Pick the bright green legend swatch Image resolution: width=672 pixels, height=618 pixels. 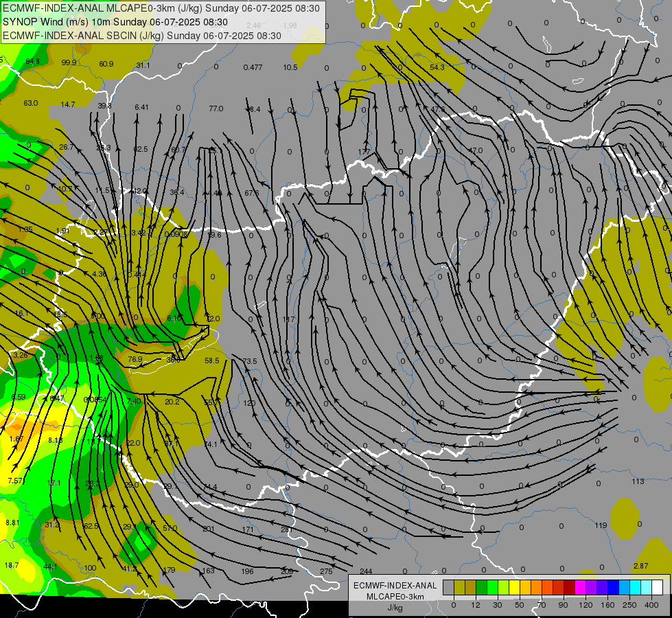coord(492,587)
